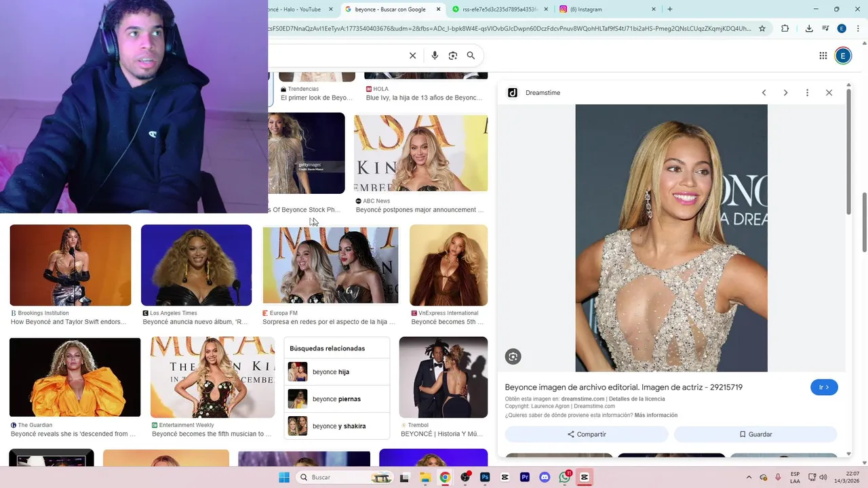Screen dimensions: 868x488
Task: Switch to the Halo - YouTube tab
Action: [298, 9]
